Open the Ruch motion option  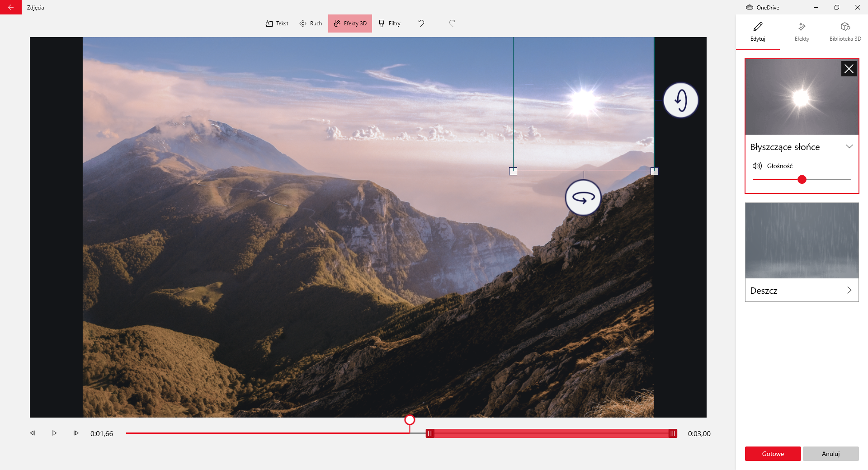(311, 23)
